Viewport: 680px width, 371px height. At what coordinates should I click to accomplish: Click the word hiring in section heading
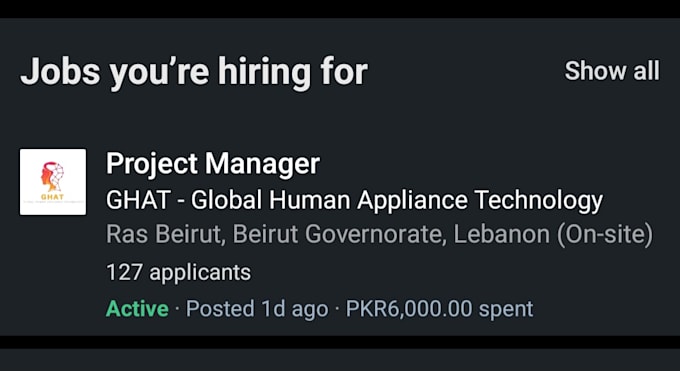(x=264, y=72)
